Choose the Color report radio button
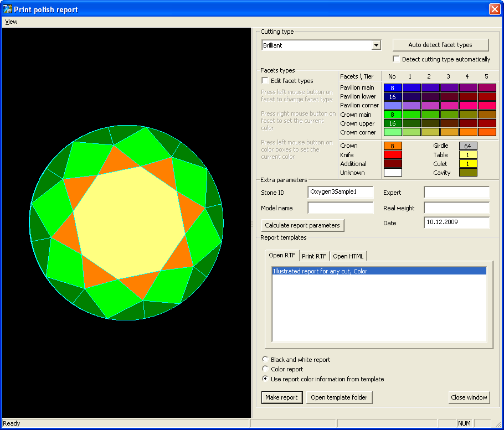504x430 pixels. 266,369
